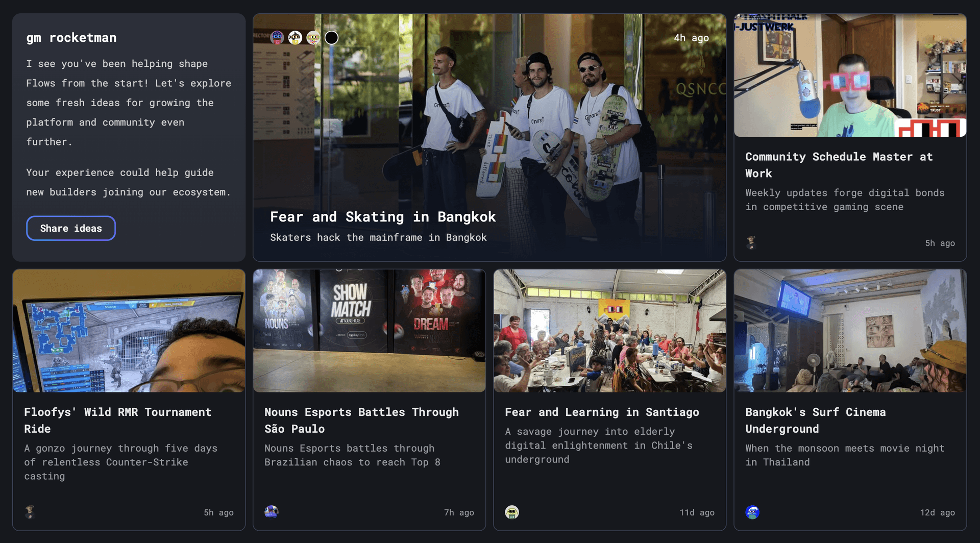The image size is (980, 543).
Task: Click the Show Match esports posters thumbnail
Action: pyautogui.click(x=370, y=331)
